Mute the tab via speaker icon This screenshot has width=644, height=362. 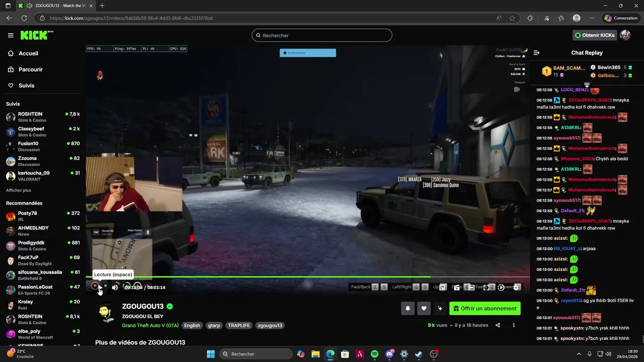(x=29, y=6)
